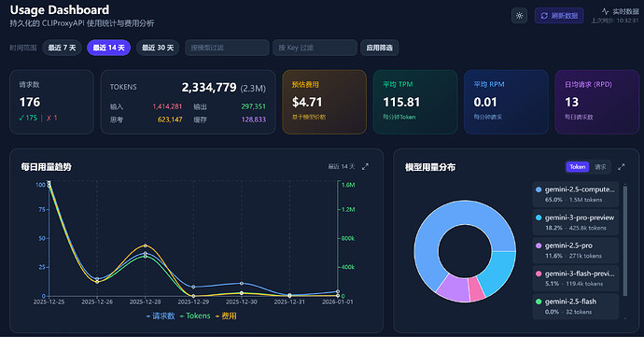Click the pink dot beside gemini-3-flash-preview
The image size is (644, 337).
[539, 274]
